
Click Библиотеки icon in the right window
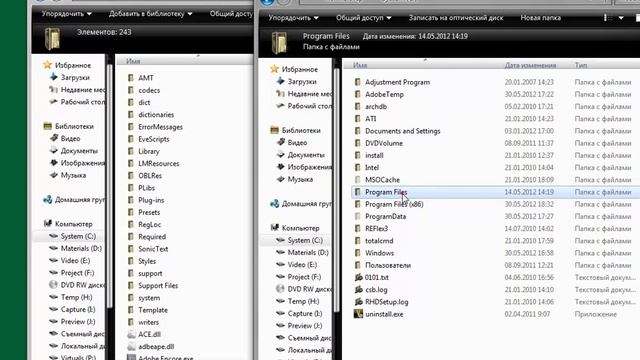tap(274, 130)
